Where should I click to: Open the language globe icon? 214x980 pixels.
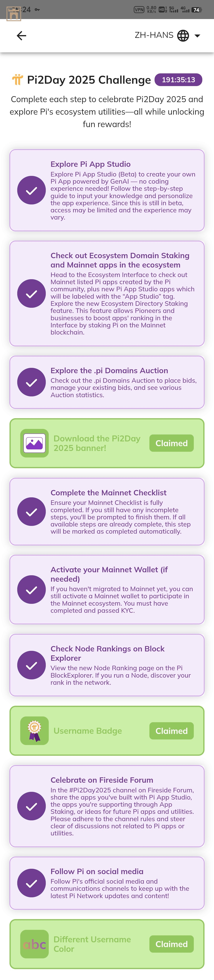(x=183, y=36)
